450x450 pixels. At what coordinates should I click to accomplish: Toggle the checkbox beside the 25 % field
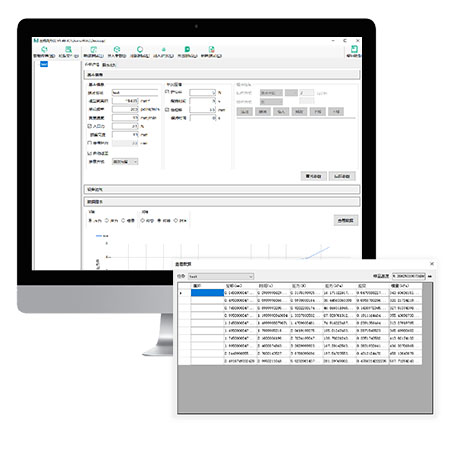tap(89, 126)
